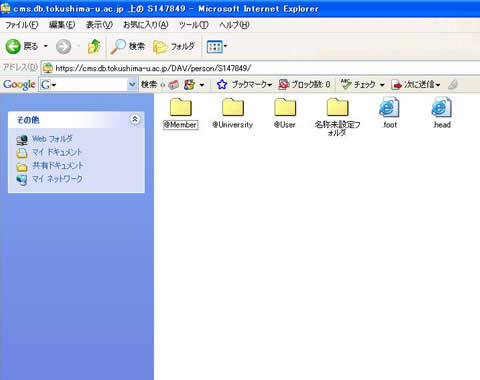Select the @Member folder icon
Image resolution: width=480 pixels, height=380 pixels.
[x=181, y=107]
